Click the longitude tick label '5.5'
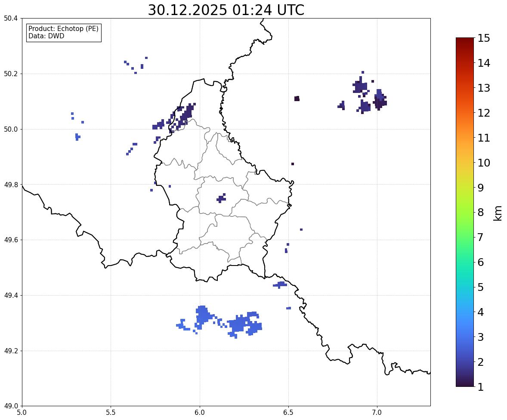This screenshot has width=507, height=420. point(111,413)
